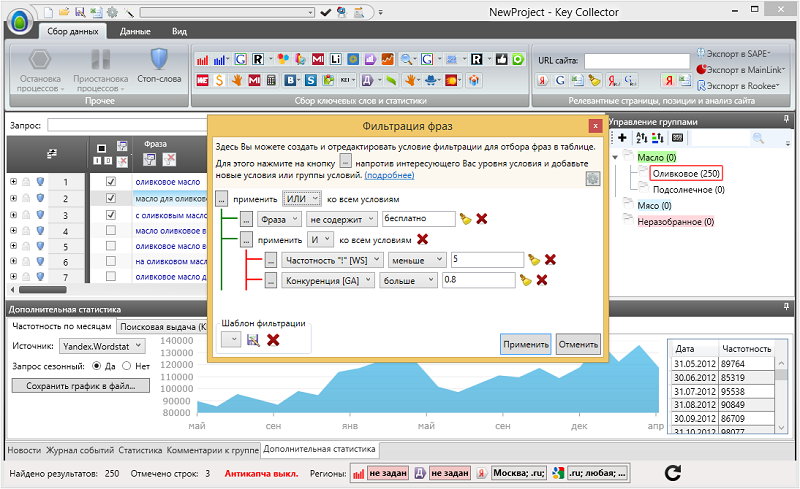The image size is (800, 489).
Task: Click the refresh arrow icon in the status bar
Action: click(673, 472)
